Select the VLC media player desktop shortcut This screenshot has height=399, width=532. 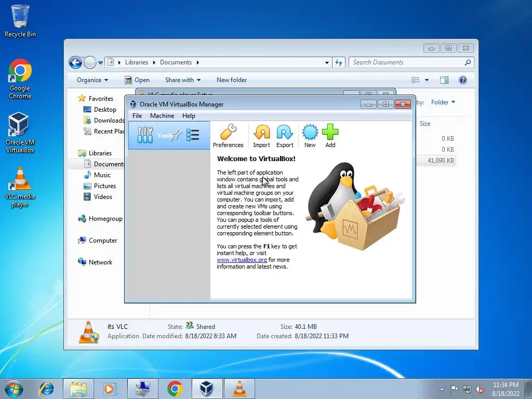(20, 187)
